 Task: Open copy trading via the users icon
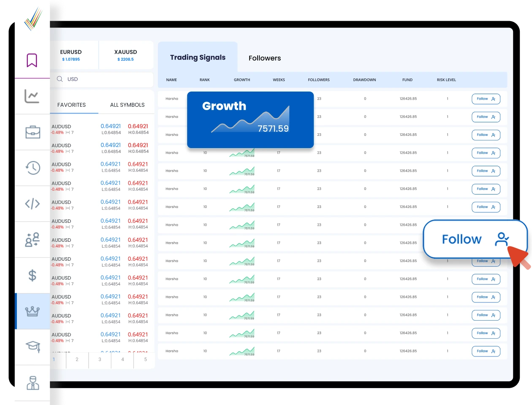(32, 240)
